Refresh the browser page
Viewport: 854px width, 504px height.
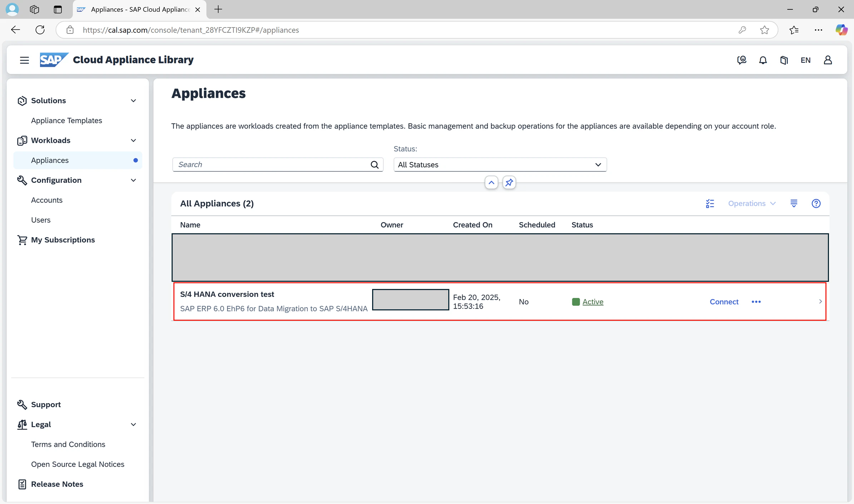[40, 30]
